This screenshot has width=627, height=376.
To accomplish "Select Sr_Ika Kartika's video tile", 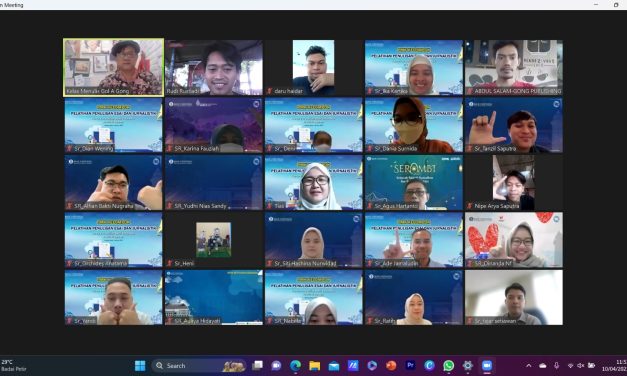I will click(414, 67).
